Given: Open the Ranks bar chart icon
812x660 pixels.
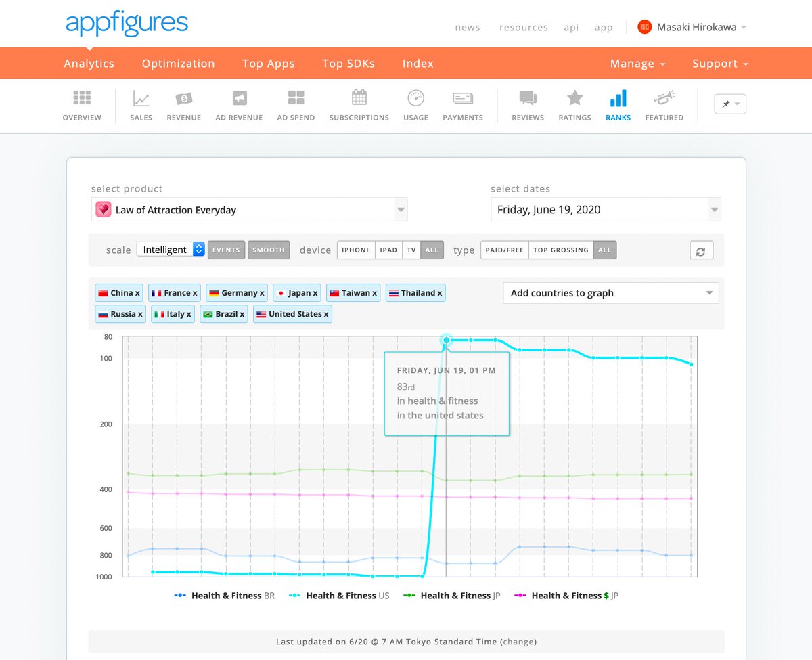Looking at the screenshot, I should point(618,99).
